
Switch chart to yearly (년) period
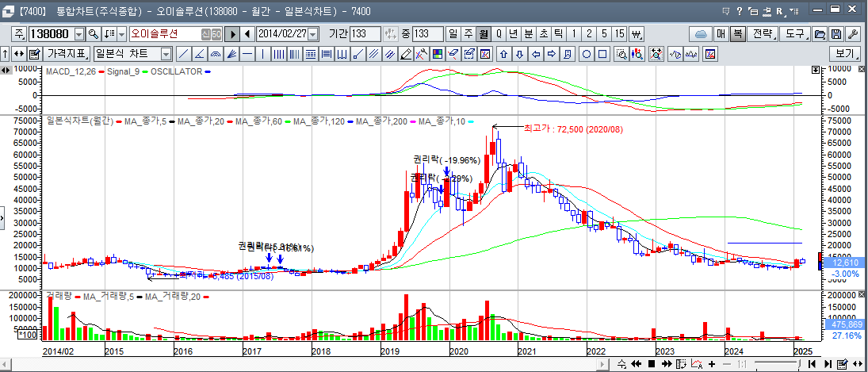tap(514, 34)
